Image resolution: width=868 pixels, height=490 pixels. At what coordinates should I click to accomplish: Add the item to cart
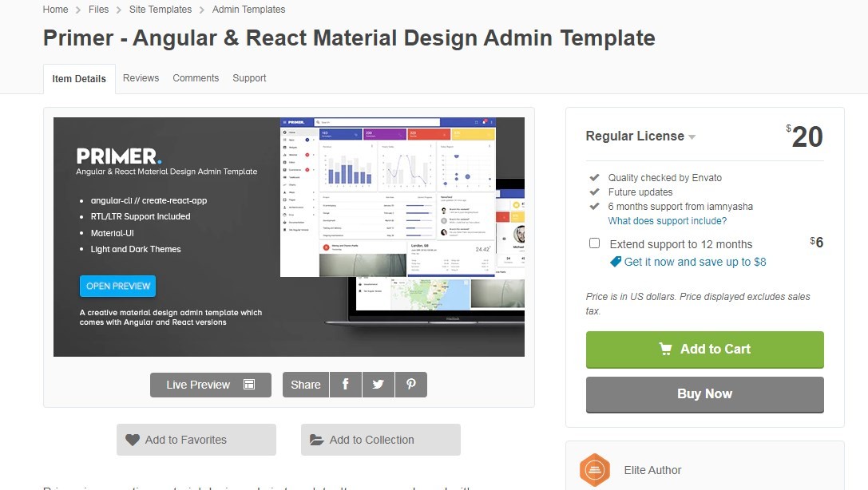(x=704, y=350)
